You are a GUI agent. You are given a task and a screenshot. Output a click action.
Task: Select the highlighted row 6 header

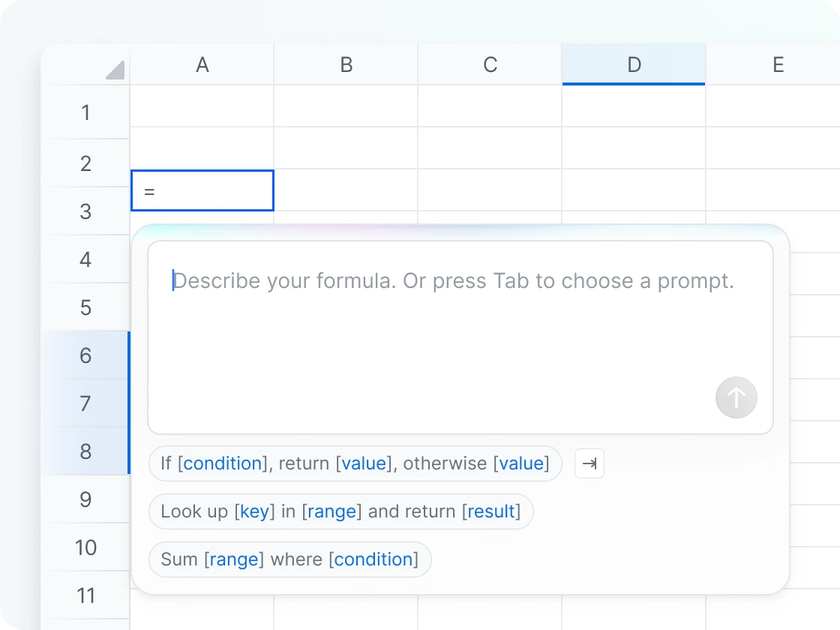click(x=85, y=355)
